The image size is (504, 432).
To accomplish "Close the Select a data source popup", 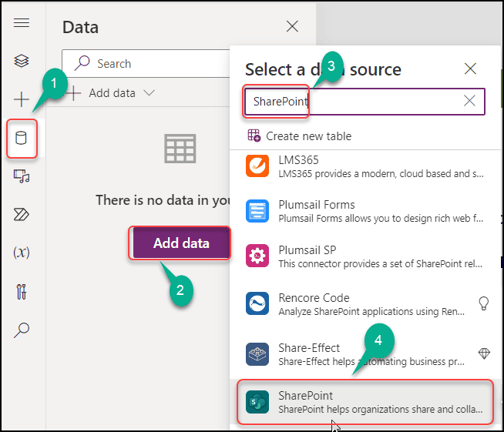I will [x=470, y=69].
